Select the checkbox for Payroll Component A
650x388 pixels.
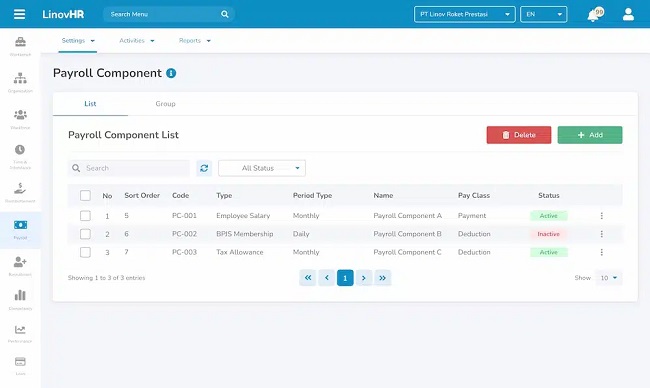pos(85,216)
